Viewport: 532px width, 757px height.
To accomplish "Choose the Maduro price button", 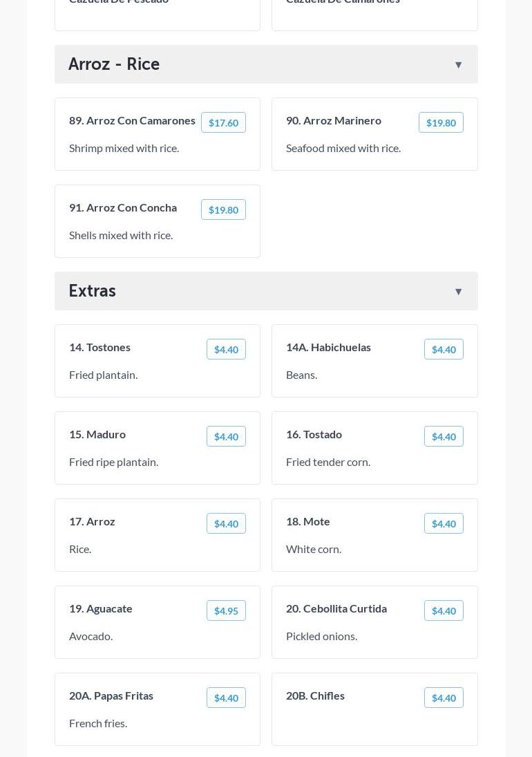I will click(226, 437).
